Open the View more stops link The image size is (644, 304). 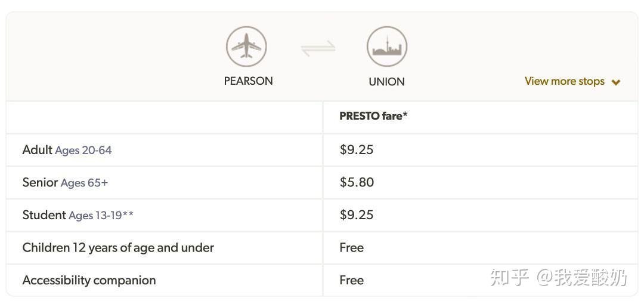(564, 81)
